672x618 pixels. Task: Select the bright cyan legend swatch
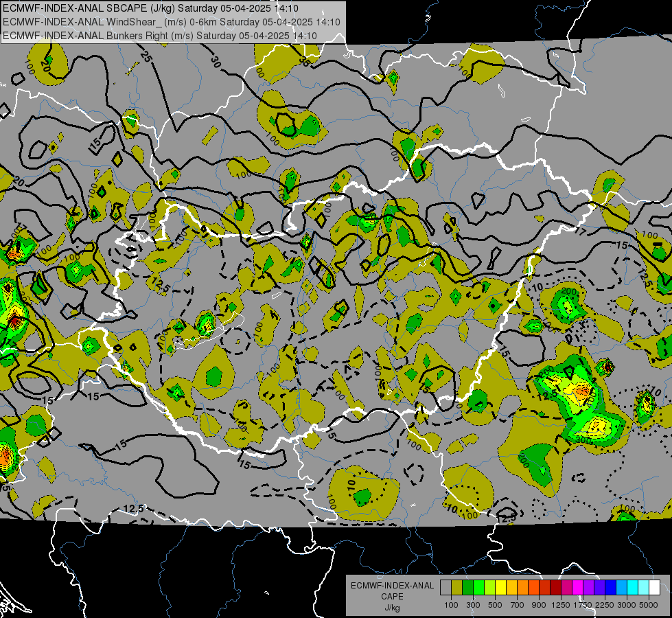click(633, 588)
